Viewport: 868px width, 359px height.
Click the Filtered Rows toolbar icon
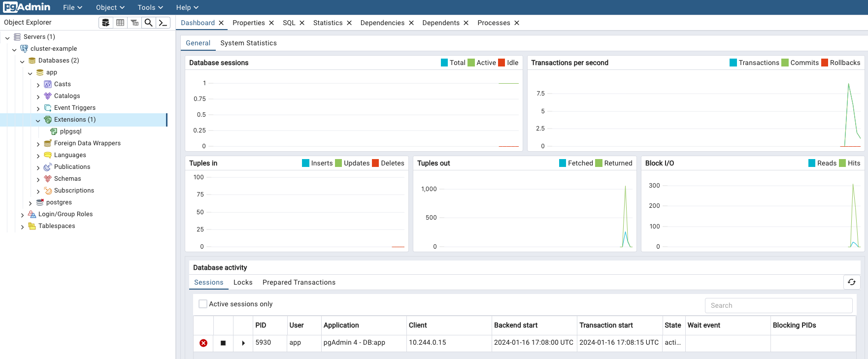(134, 23)
